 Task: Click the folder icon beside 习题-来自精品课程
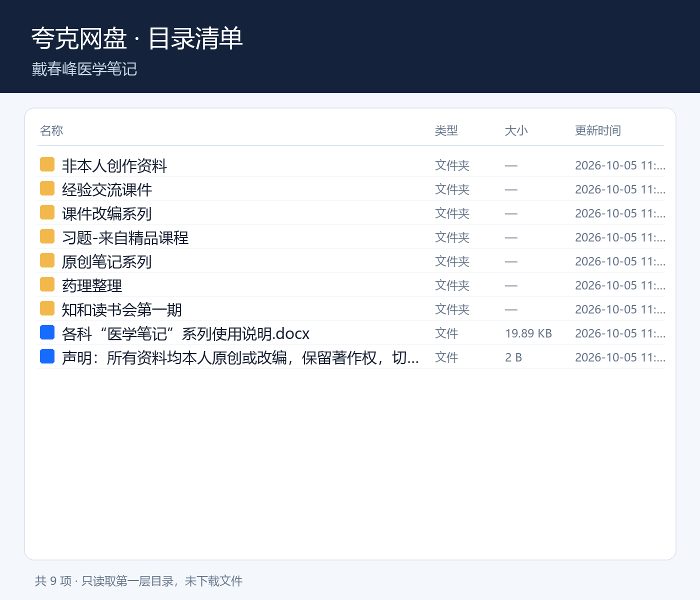tap(47, 236)
